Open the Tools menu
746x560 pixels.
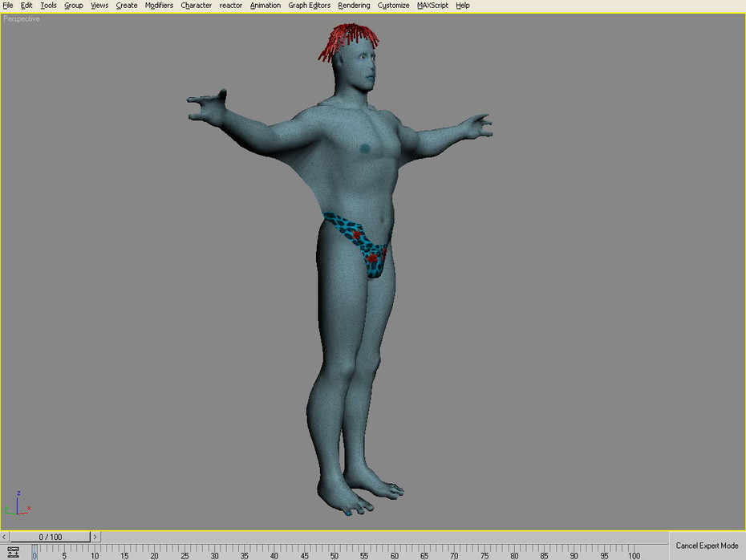(48, 6)
